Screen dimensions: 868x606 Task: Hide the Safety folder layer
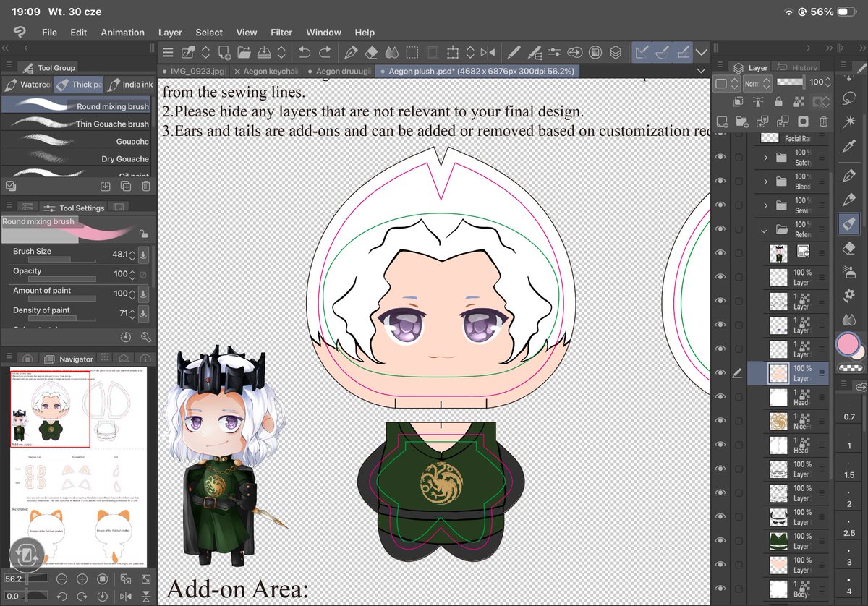pyautogui.click(x=720, y=157)
